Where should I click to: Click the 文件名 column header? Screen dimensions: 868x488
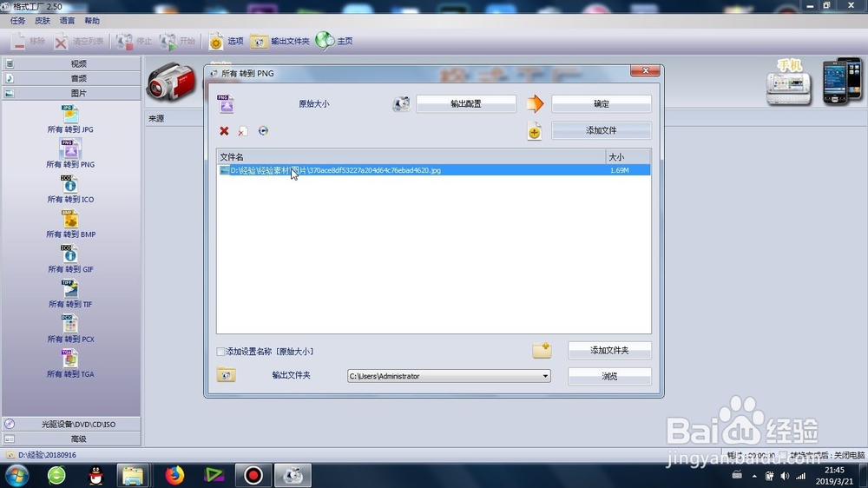[411, 157]
